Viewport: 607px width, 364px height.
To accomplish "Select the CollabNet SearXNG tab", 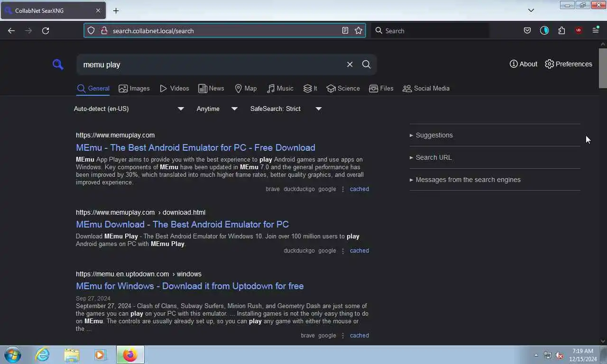I will [53, 10].
